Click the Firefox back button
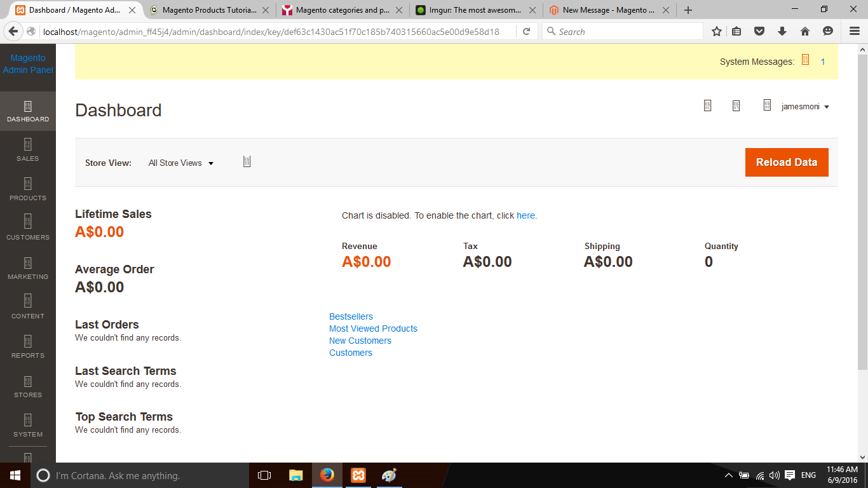 point(13,31)
